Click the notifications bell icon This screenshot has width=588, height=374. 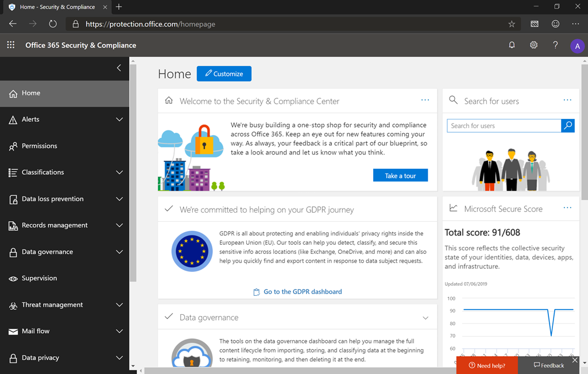[x=512, y=45]
